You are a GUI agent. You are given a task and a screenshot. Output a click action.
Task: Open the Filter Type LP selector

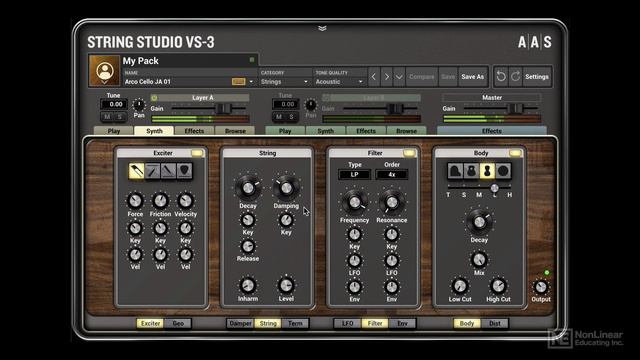click(x=354, y=175)
